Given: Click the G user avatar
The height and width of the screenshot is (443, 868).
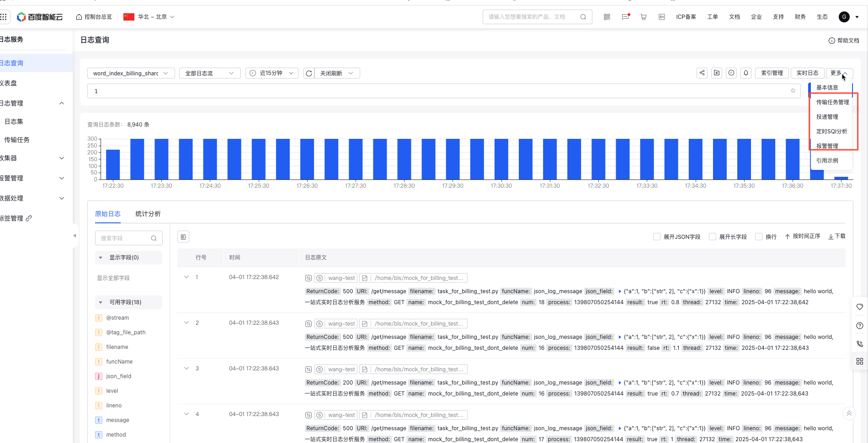Looking at the screenshot, I should click(x=844, y=17).
